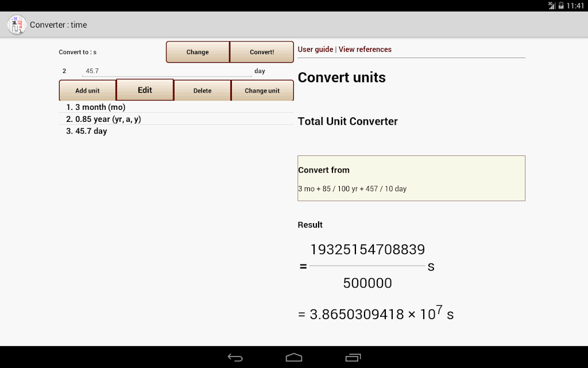Click the Delete button
Viewport: 588px width, 368px height.
click(203, 90)
